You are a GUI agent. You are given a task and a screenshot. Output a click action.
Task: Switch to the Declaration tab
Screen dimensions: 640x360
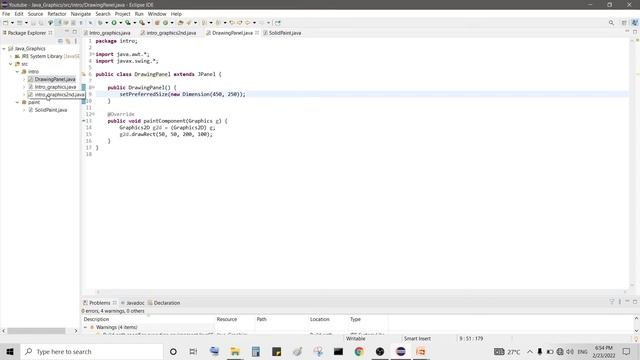[x=164, y=303]
